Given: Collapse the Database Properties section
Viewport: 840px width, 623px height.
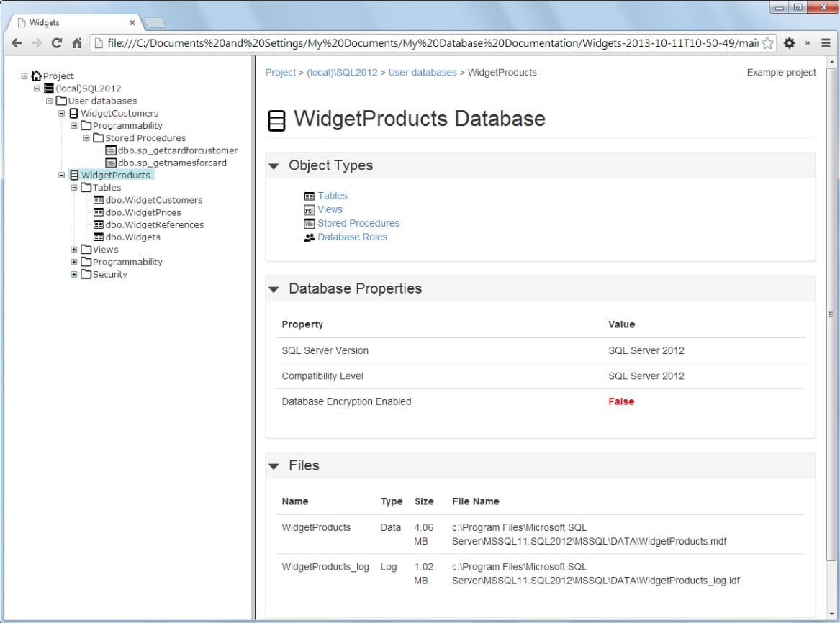Looking at the screenshot, I should (x=274, y=289).
